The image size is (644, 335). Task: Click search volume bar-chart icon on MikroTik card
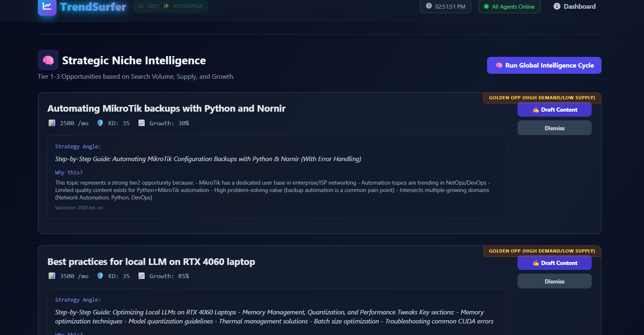pos(52,123)
